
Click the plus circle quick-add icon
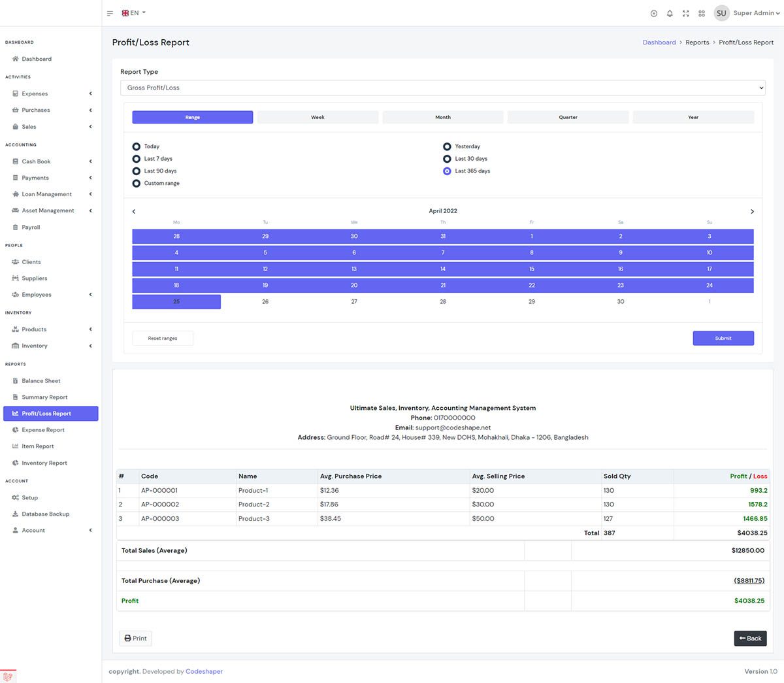(x=654, y=13)
